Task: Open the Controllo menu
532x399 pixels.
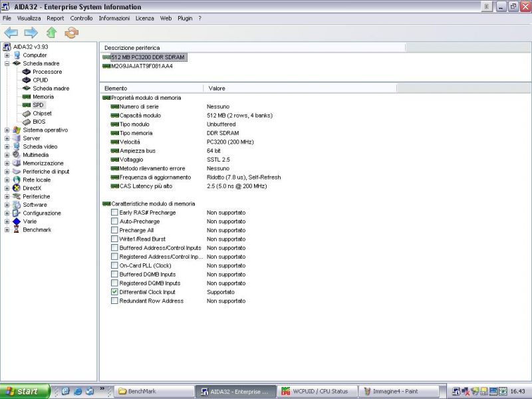Action: pos(81,19)
